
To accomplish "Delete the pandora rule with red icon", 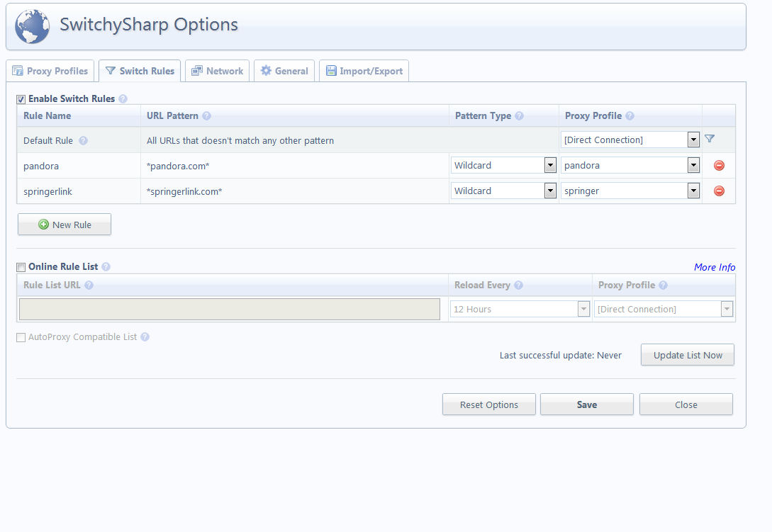I will tap(719, 166).
